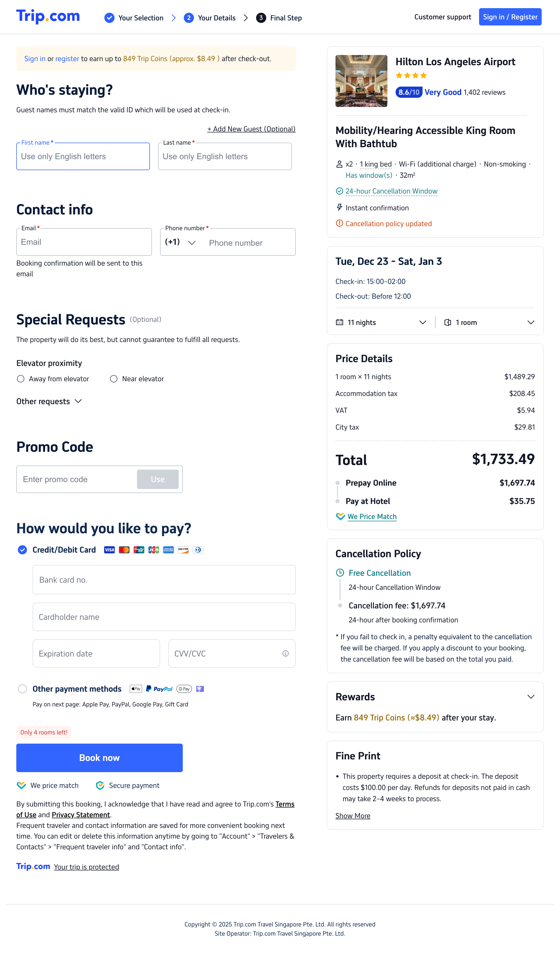Choose Other payment methods option
The width and height of the screenshot is (560, 956).
point(22,689)
